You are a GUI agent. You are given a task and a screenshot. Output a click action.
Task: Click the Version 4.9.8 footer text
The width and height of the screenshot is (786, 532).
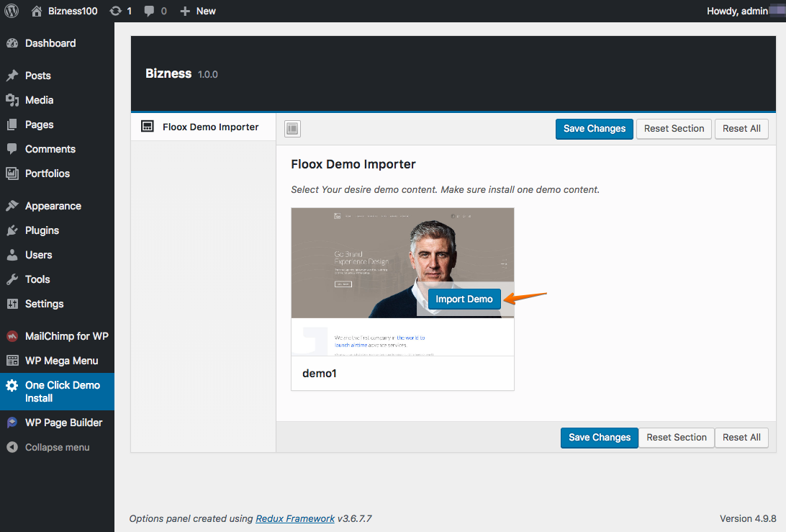[x=748, y=519]
